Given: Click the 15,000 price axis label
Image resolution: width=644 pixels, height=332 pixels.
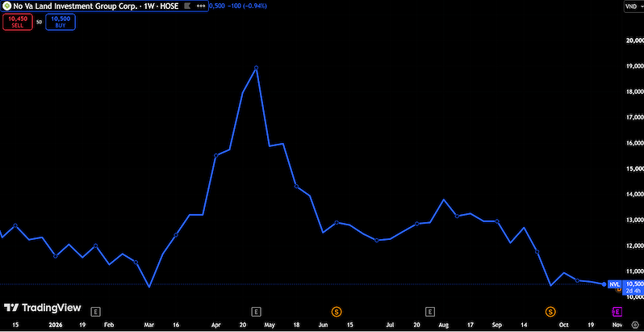Looking at the screenshot, I should pos(634,169).
